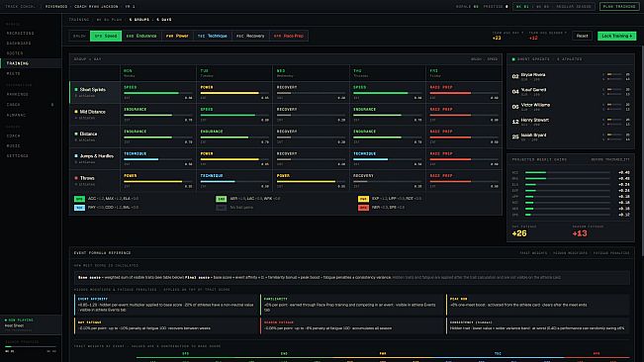The width and height of the screenshot is (644, 362).
Task: Click the SPD green legend badge
Action: pos(79,199)
